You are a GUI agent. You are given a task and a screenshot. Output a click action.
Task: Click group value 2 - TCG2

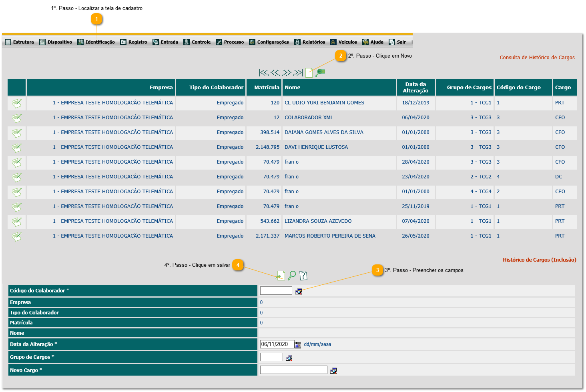point(481,177)
